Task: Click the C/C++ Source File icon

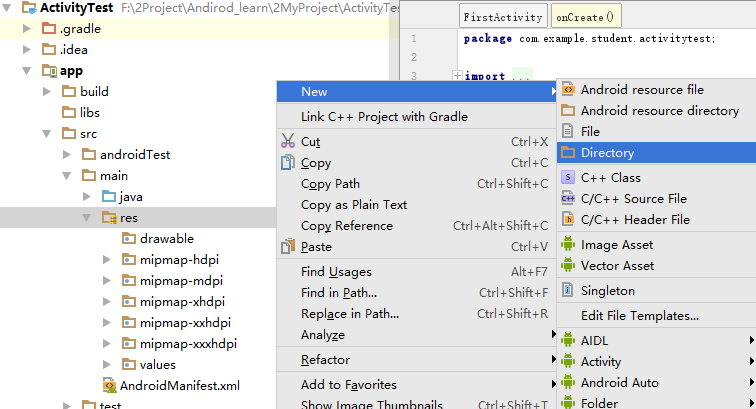Action: click(x=568, y=198)
